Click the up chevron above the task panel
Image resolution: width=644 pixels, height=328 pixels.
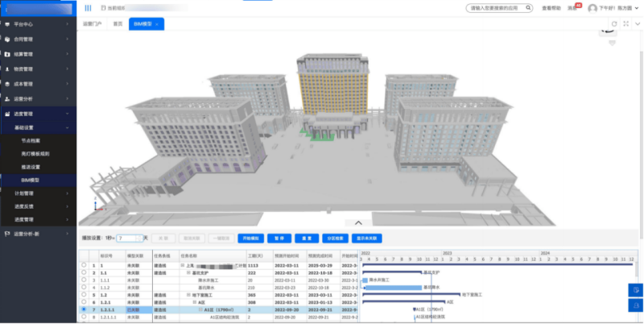pyautogui.click(x=359, y=222)
